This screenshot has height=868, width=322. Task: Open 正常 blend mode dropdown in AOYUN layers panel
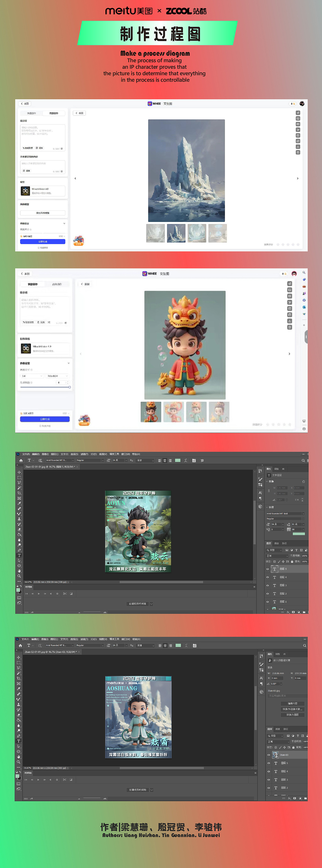pyautogui.click(x=277, y=556)
